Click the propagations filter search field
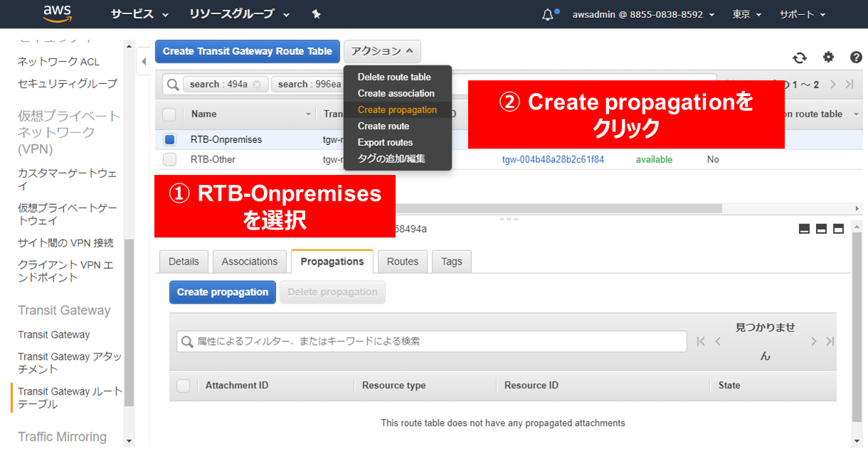868x453 pixels. click(431, 341)
